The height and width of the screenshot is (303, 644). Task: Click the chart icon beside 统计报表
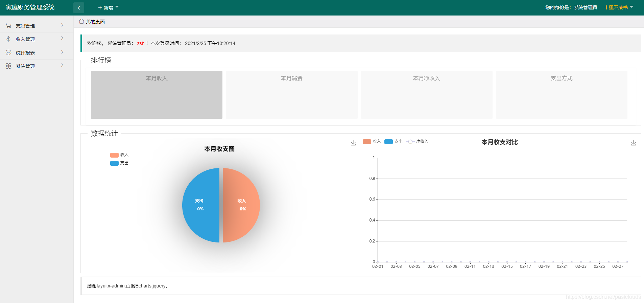click(x=8, y=53)
